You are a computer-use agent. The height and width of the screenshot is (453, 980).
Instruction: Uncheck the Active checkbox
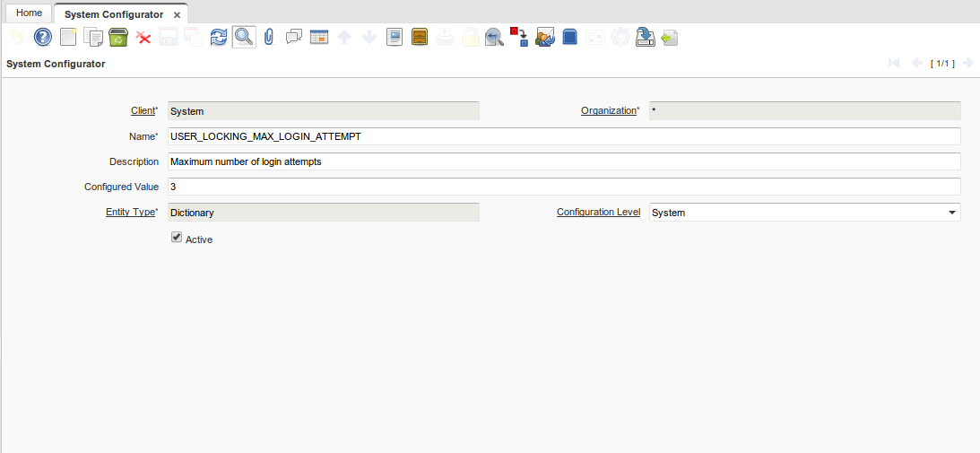pos(177,239)
